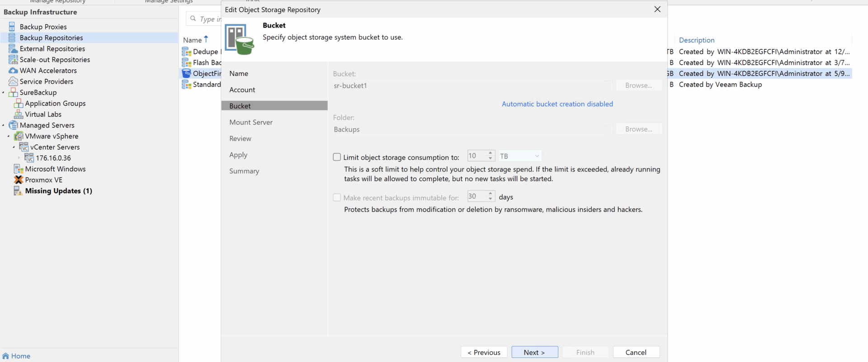
Task: Select the Bucket wizard step
Action: [x=274, y=106]
